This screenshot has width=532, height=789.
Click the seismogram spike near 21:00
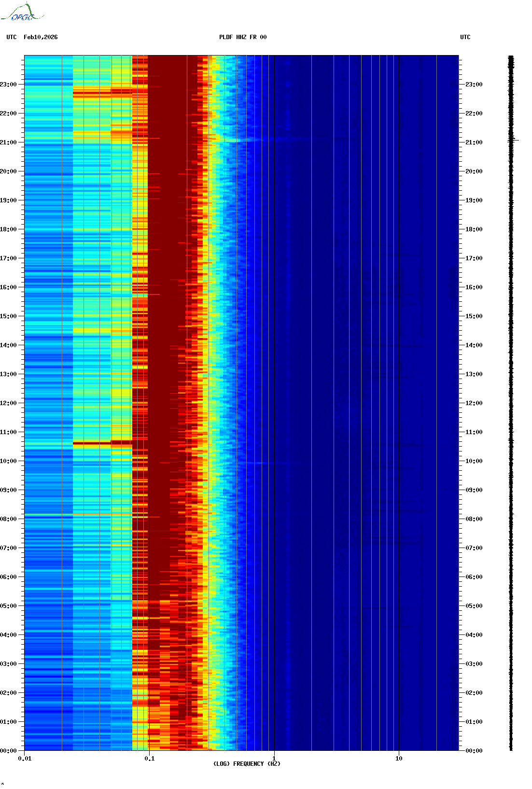(x=513, y=140)
